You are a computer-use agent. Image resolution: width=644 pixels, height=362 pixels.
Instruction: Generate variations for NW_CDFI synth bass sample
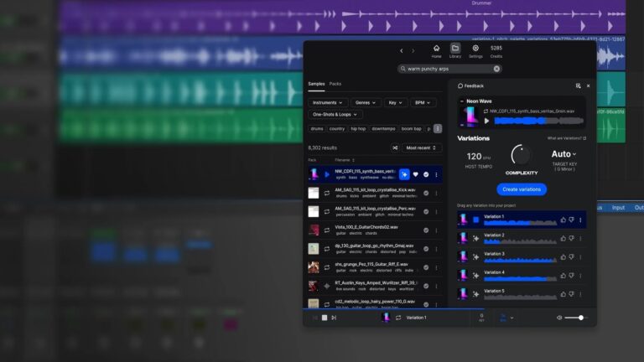tap(404, 174)
